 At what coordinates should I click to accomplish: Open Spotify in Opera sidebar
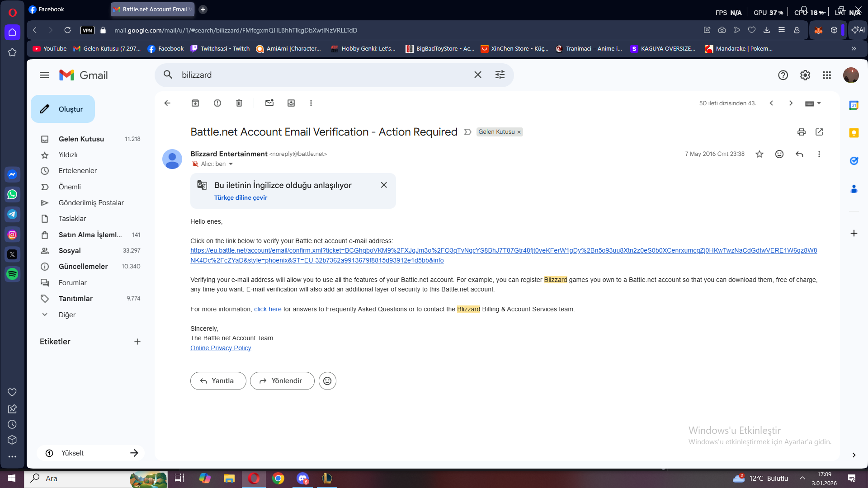tap(12, 274)
